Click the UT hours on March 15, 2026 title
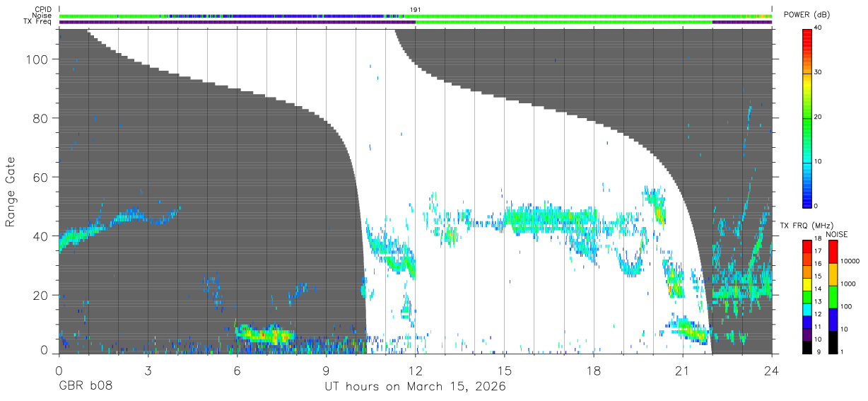Screen dimensions: 868x401 point(415,387)
